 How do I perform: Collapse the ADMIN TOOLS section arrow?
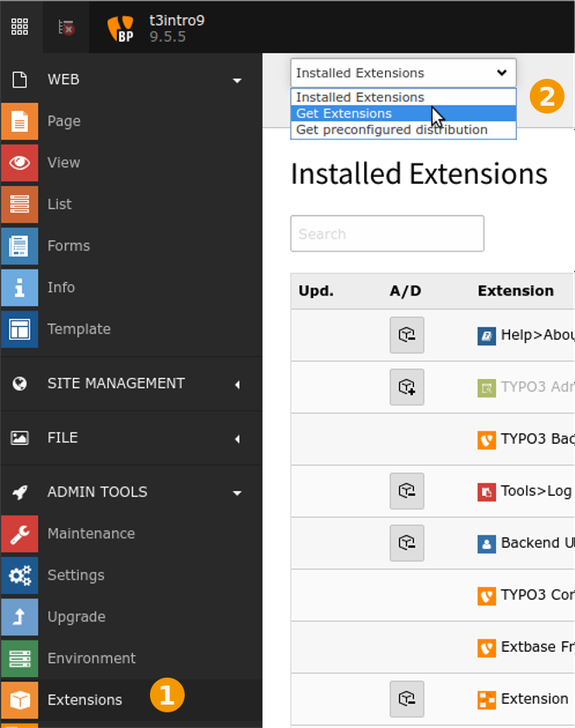238,493
